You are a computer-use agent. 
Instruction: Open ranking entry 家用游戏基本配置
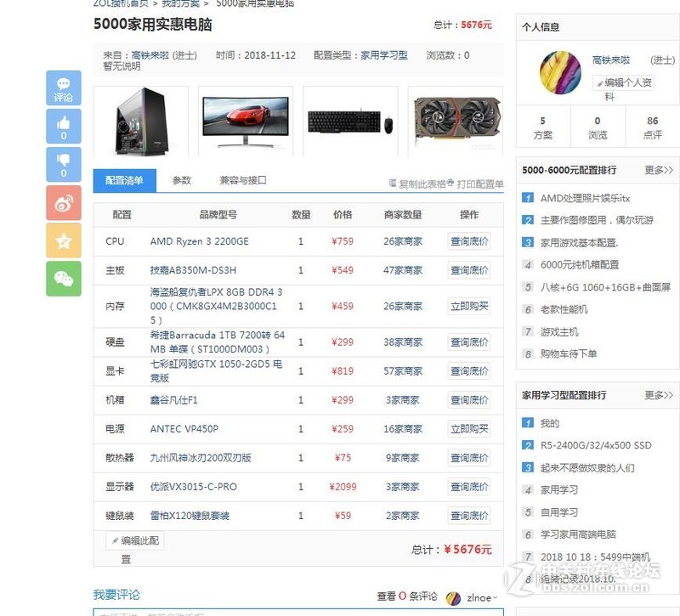580,243
